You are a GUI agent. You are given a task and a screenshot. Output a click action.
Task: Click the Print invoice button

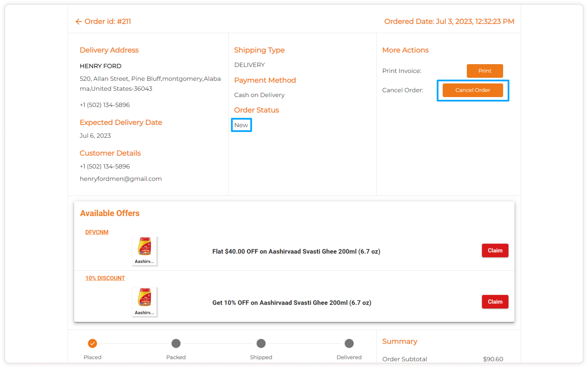click(x=485, y=71)
